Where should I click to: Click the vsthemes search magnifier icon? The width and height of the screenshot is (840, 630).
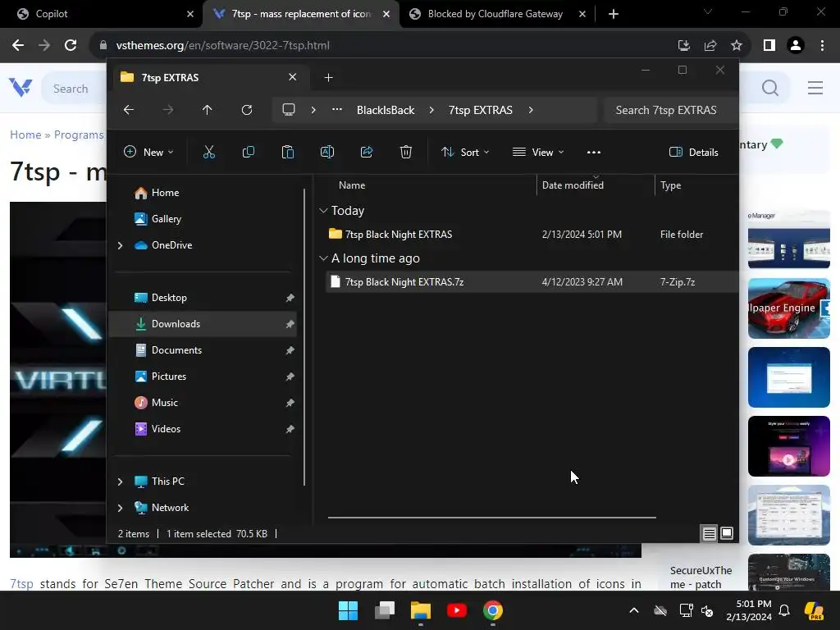click(x=770, y=87)
